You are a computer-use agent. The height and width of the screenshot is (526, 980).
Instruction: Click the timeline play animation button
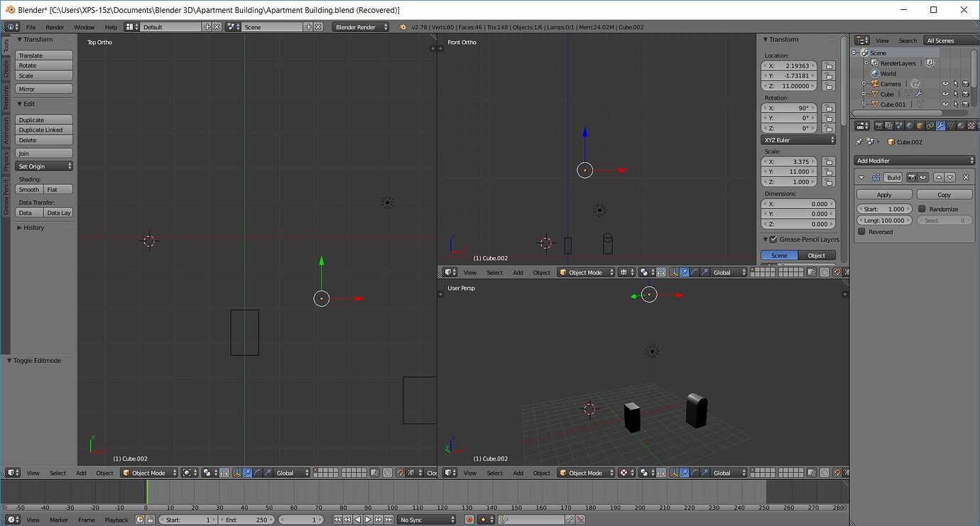(368, 520)
